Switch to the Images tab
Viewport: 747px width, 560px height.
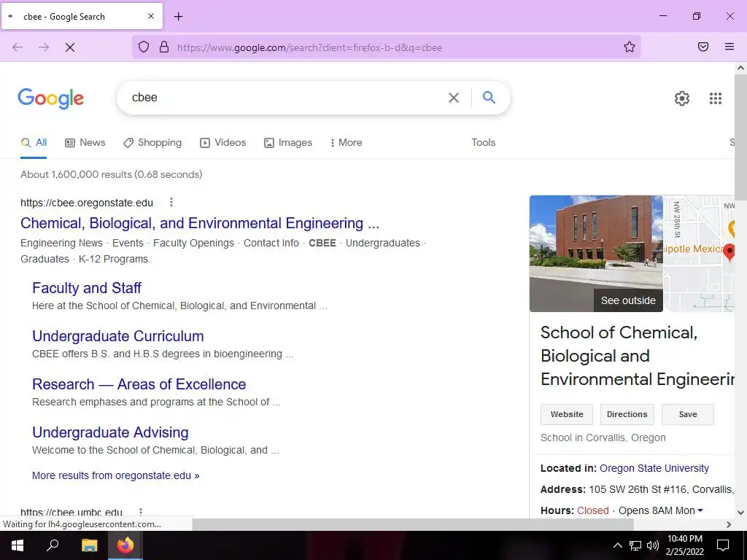pos(288,142)
